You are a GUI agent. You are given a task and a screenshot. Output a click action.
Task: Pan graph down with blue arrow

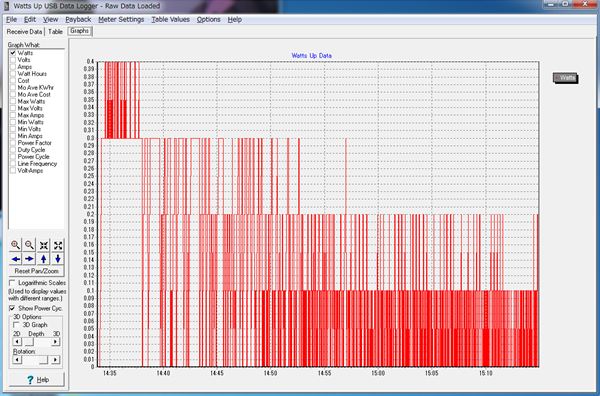58,259
